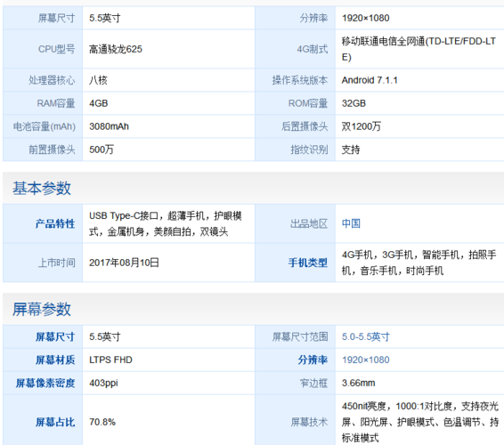Select the Android 7.1.1 value
This screenshot has width=504, height=445.
coord(370,80)
